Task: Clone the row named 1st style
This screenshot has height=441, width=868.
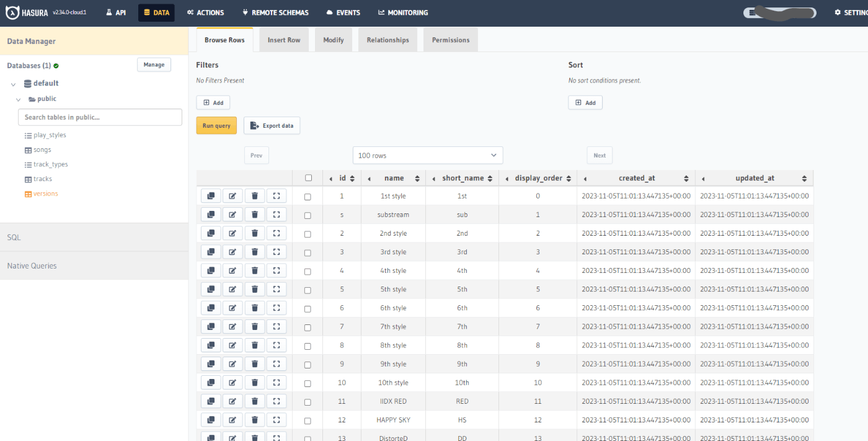Action: (x=211, y=196)
